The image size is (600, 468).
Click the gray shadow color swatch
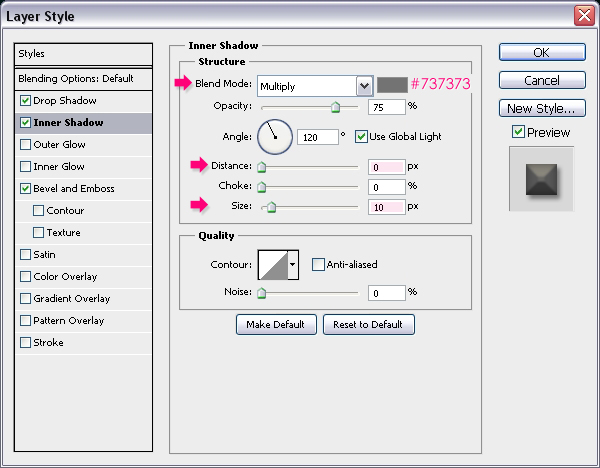click(x=389, y=86)
